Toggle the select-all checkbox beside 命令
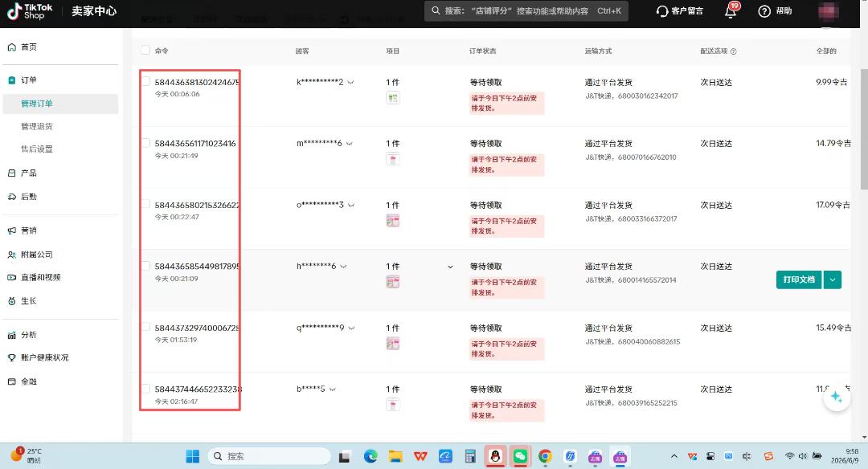Image resolution: width=868 pixels, height=469 pixels. click(x=145, y=51)
